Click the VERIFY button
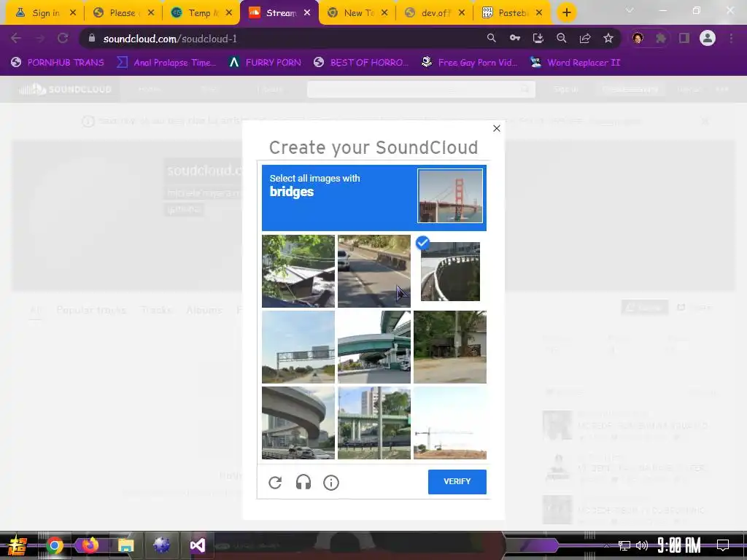The height and width of the screenshot is (560, 747). 457,481
